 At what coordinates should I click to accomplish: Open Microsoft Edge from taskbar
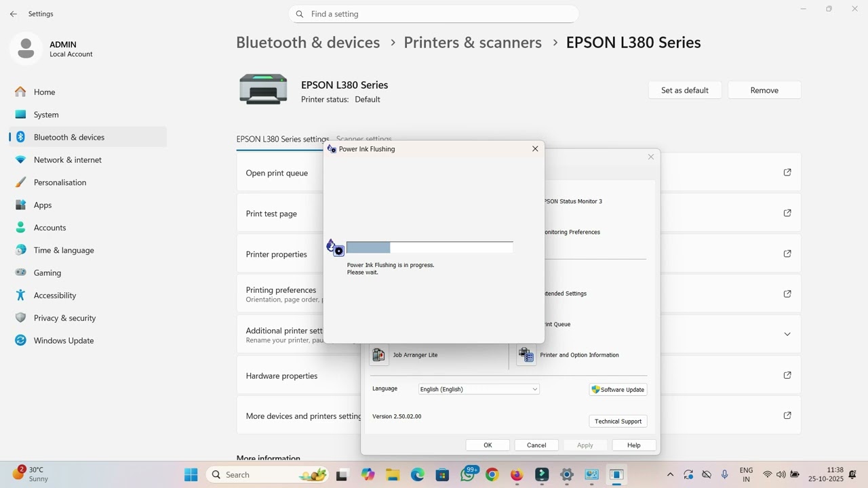pos(418,474)
